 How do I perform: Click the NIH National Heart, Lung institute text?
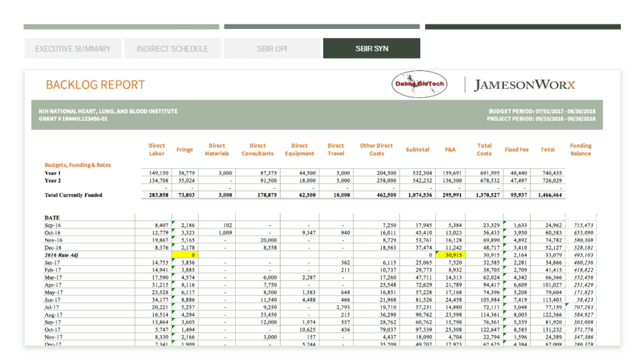click(x=108, y=111)
